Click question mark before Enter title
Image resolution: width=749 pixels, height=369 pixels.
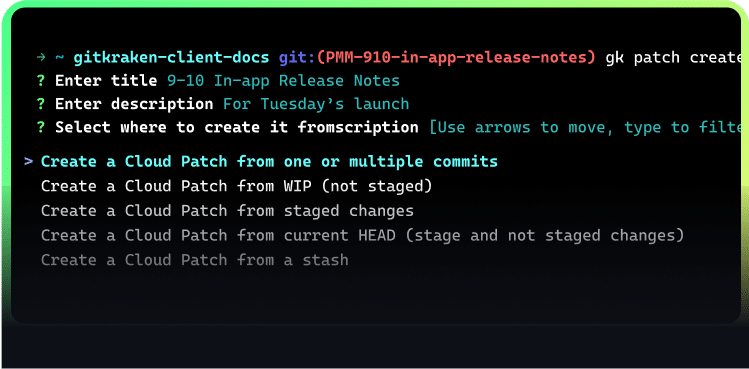(41, 81)
